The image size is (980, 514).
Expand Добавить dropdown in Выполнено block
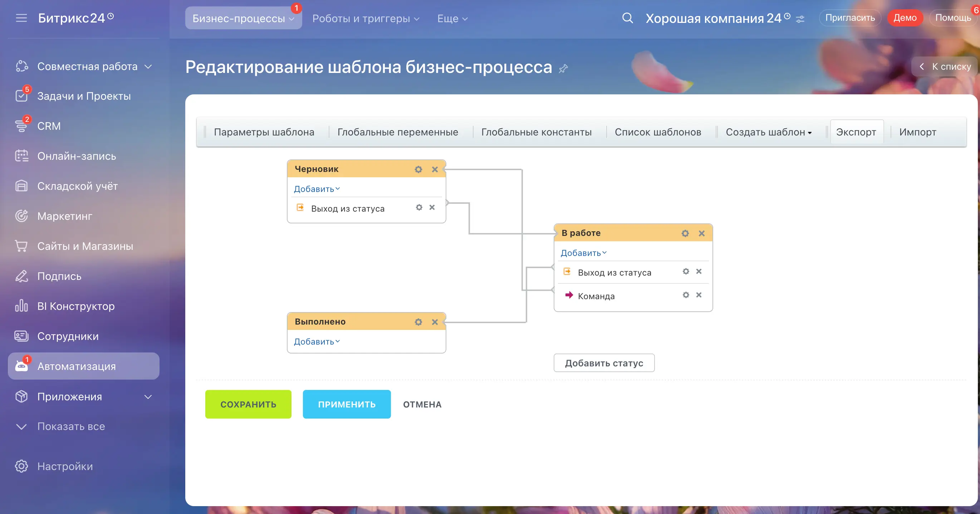point(316,342)
